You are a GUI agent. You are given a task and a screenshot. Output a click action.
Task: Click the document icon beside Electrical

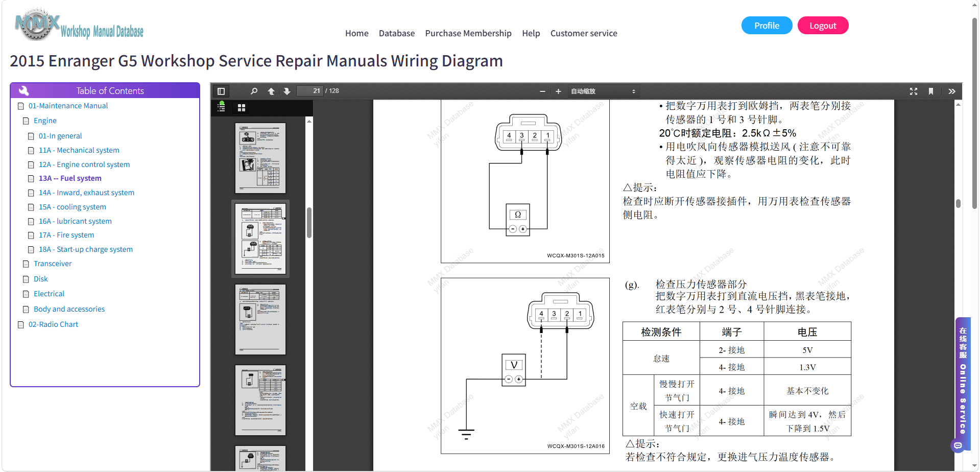point(26,294)
